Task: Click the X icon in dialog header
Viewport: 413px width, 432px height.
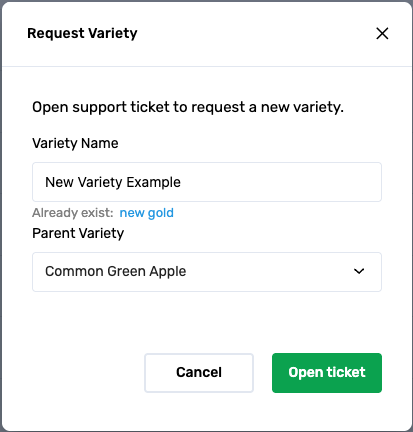Action: (x=382, y=33)
